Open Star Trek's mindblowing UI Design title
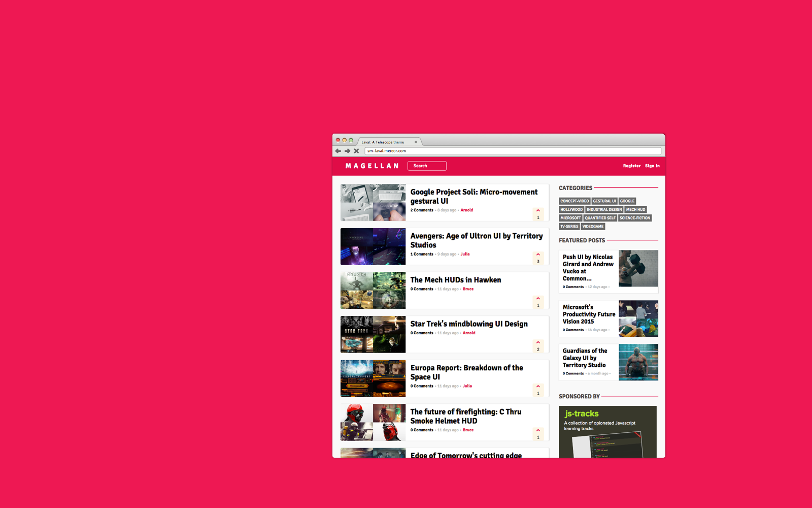The image size is (812, 508). tap(469, 324)
